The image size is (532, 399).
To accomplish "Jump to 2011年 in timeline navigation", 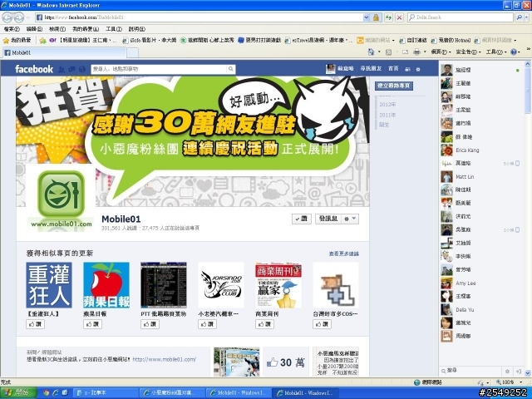I will click(x=387, y=115).
